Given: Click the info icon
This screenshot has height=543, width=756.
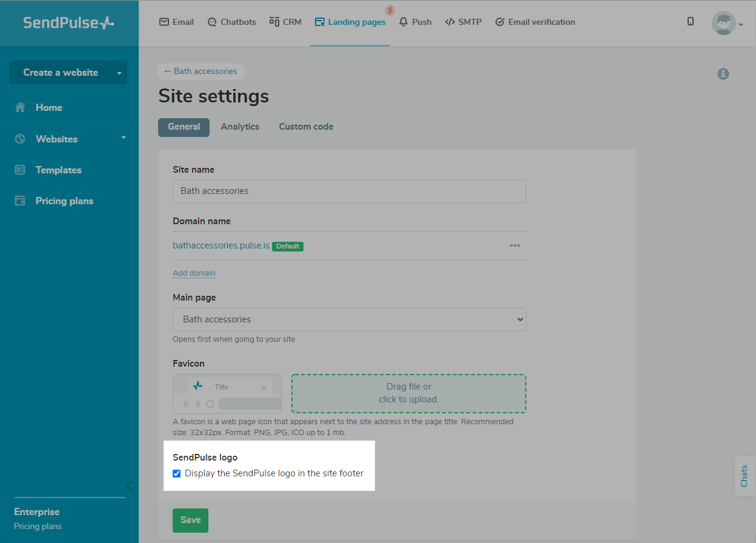Looking at the screenshot, I should point(723,74).
